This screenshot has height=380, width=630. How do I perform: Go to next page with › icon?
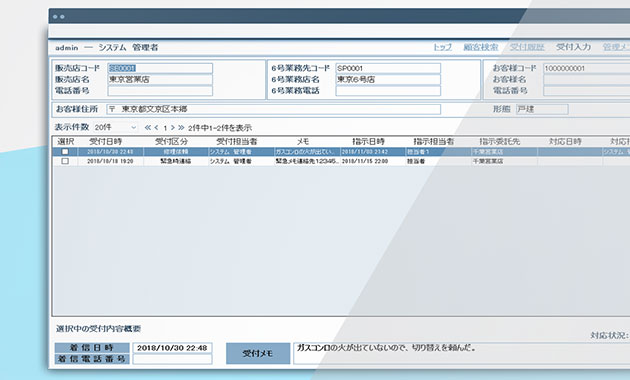(x=172, y=128)
